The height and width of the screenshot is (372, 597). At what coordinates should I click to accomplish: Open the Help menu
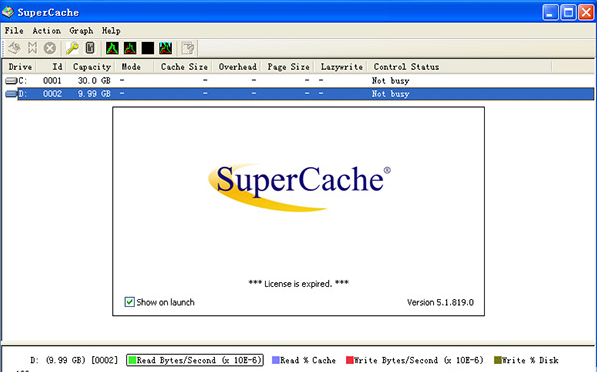[111, 30]
